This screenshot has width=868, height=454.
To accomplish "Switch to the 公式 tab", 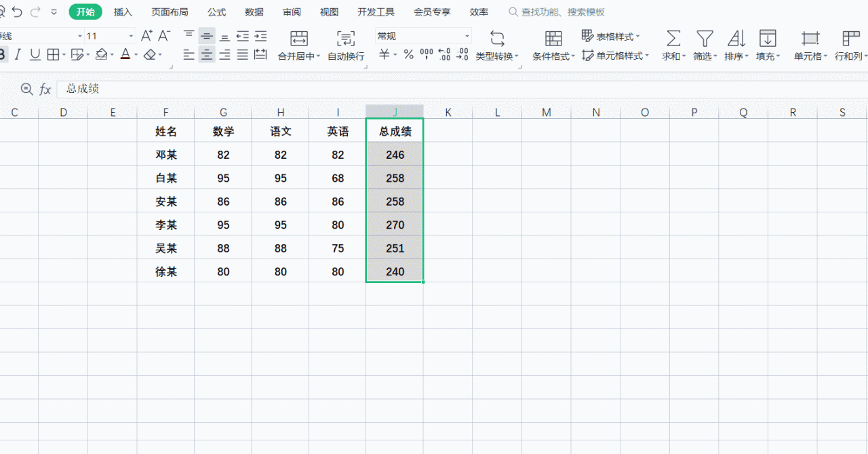I will 217,12.
